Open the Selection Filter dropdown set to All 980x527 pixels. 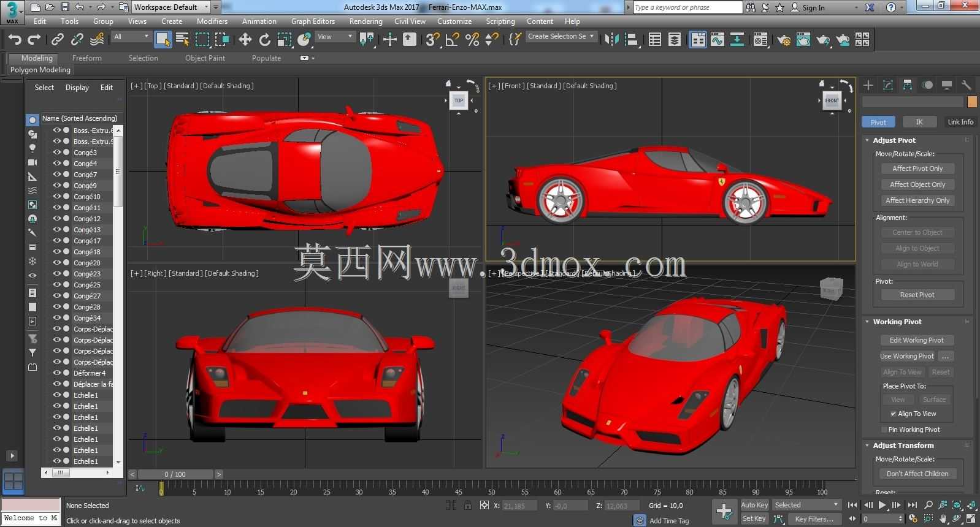[x=131, y=37]
